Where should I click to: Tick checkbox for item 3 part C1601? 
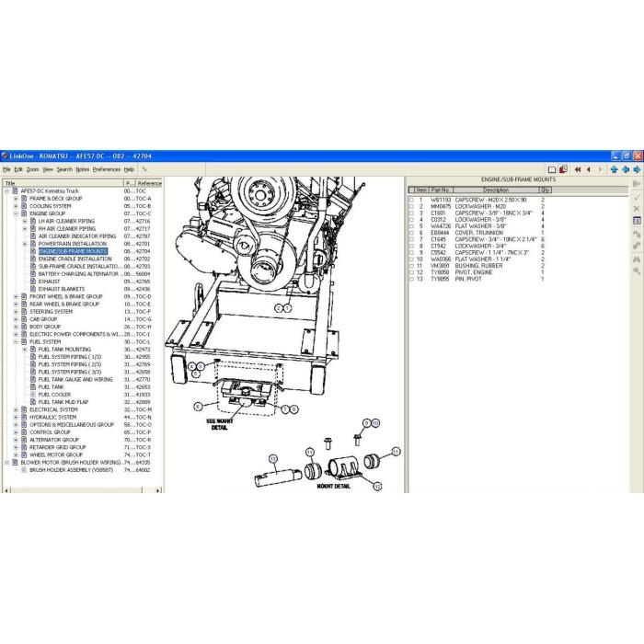coord(411,213)
